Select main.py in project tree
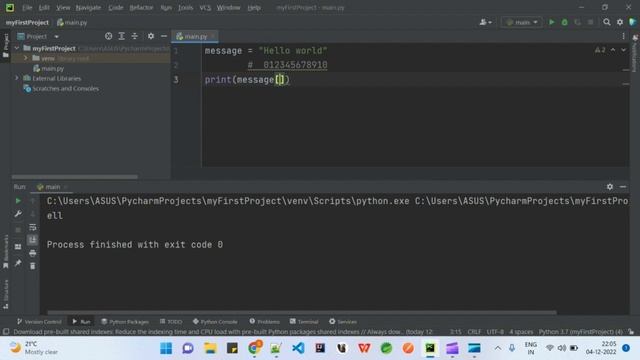Viewport: 640px width, 360px height. (x=49, y=69)
